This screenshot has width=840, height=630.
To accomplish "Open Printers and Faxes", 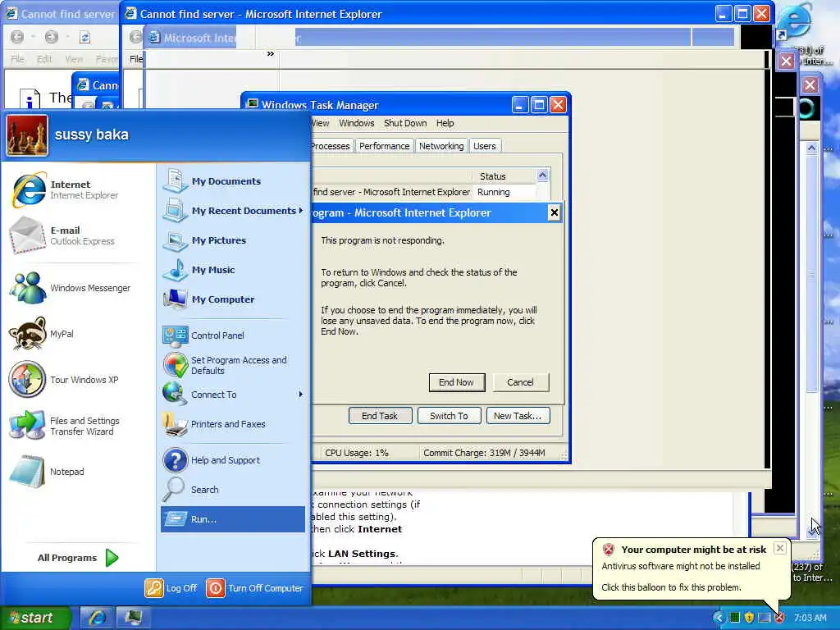I will point(232,424).
